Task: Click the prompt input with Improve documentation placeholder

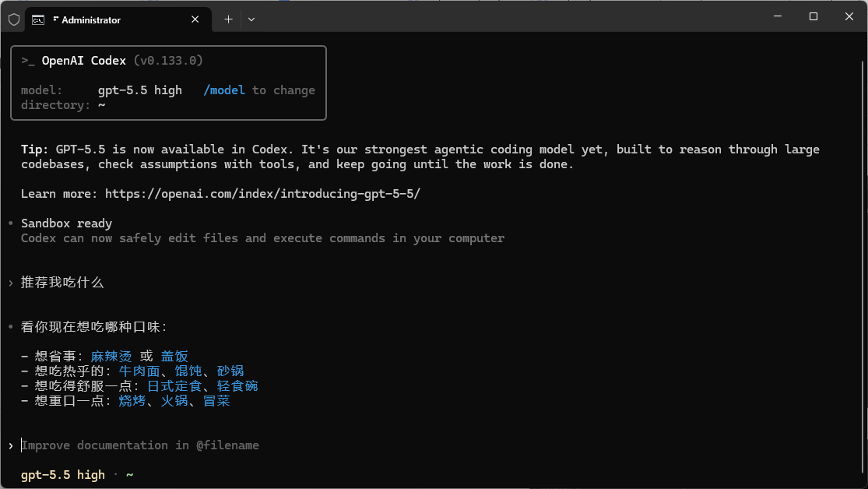Action: (140, 445)
